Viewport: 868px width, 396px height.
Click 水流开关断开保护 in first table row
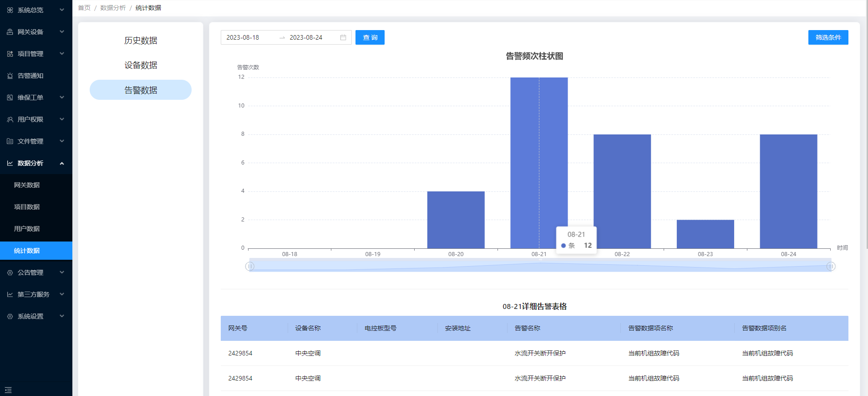coord(540,353)
